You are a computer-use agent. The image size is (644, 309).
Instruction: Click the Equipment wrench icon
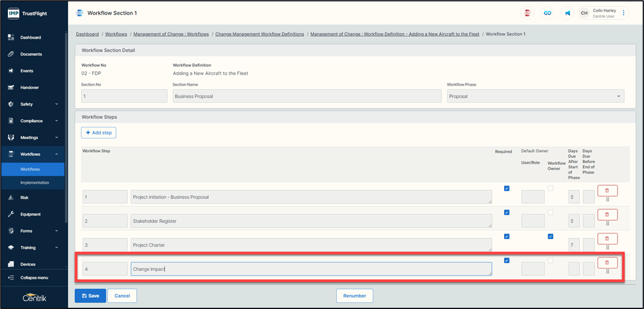click(11, 215)
